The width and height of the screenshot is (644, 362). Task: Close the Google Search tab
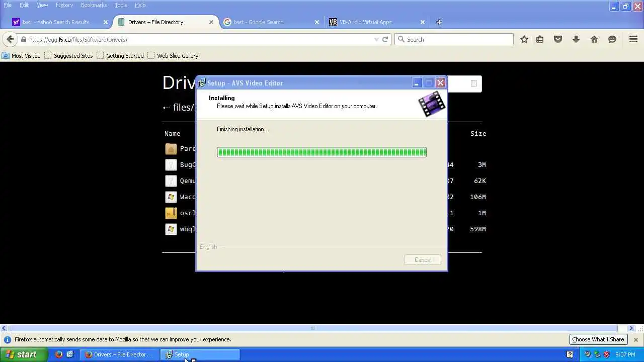pos(317,22)
